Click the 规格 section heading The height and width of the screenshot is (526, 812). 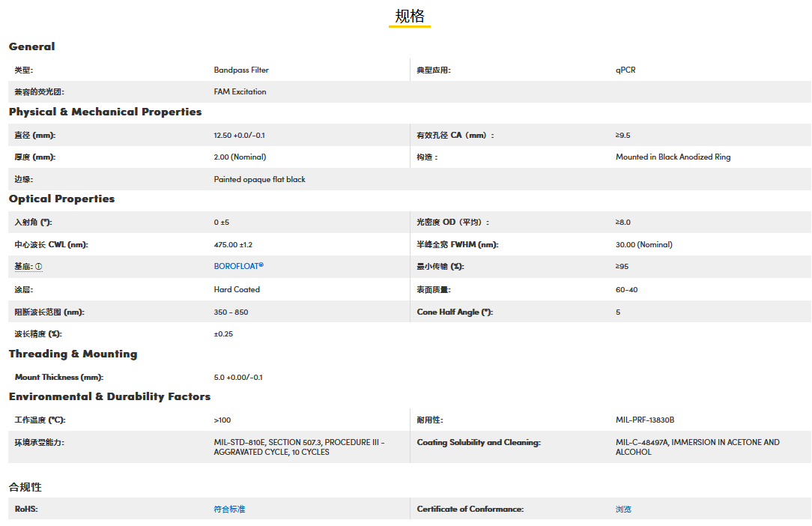point(410,16)
